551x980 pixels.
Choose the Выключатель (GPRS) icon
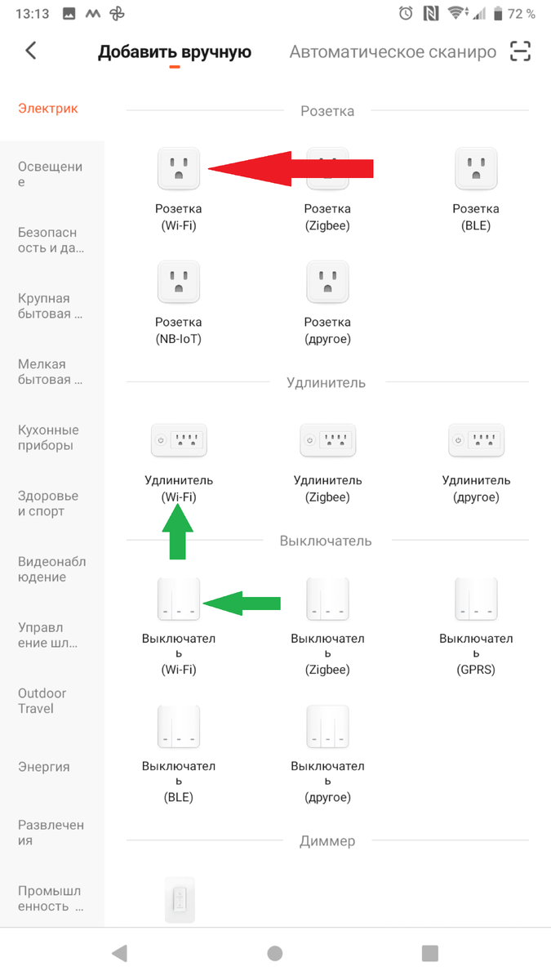pos(476,598)
